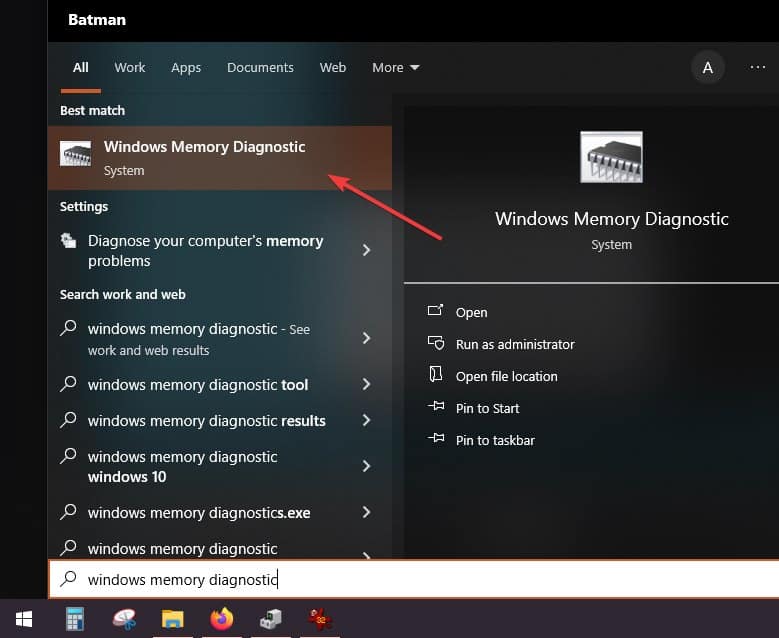Screen dimensions: 779x638
Task: Click the Run as administrator shield icon
Action: click(x=436, y=343)
